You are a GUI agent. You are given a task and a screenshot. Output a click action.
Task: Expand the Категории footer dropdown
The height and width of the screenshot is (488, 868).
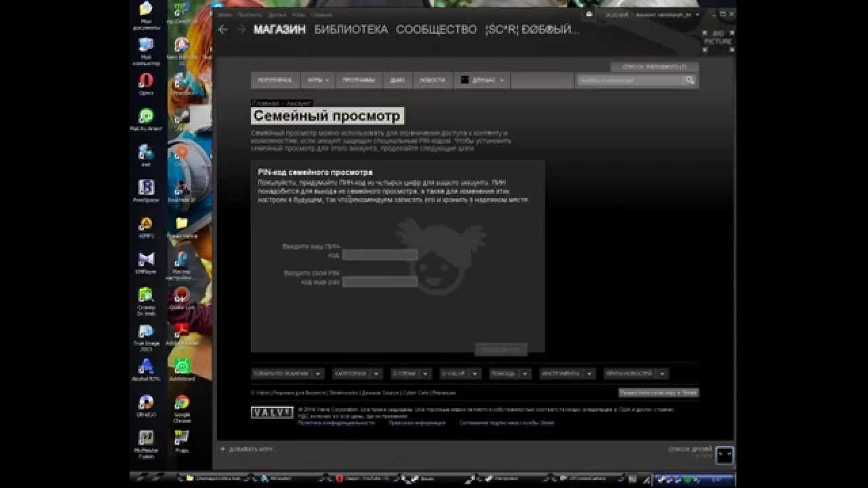pos(358,373)
